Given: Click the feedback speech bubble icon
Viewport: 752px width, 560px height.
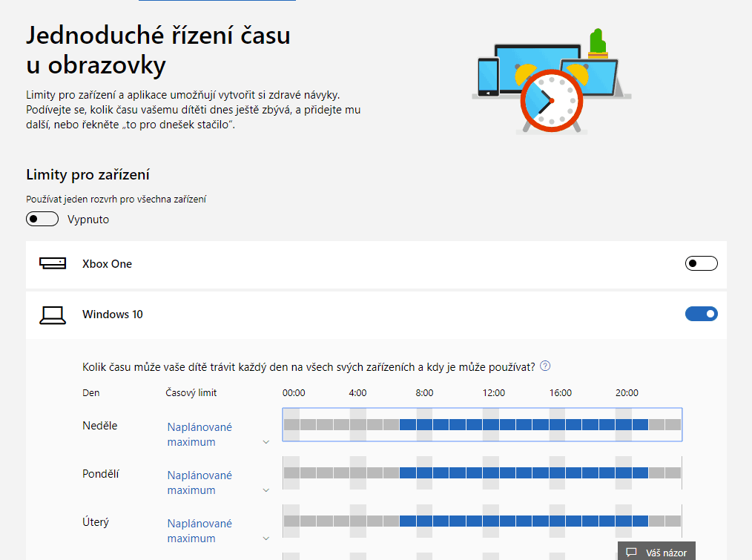Looking at the screenshot, I should tap(631, 553).
